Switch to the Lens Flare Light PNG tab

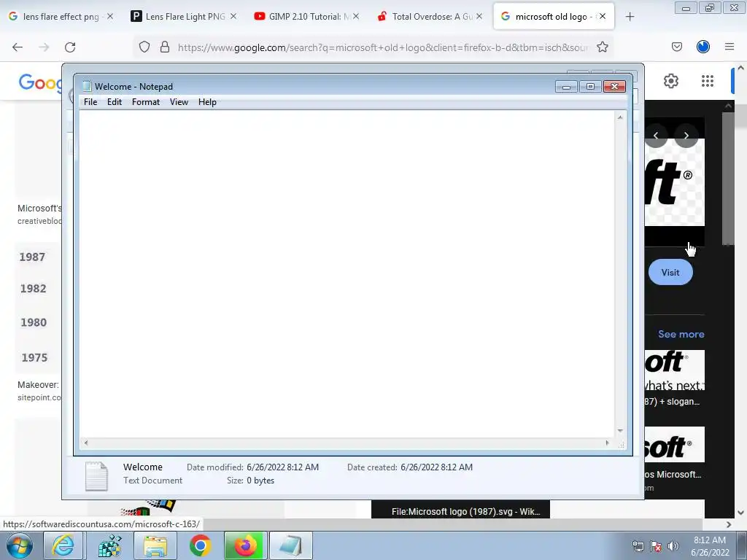click(183, 16)
